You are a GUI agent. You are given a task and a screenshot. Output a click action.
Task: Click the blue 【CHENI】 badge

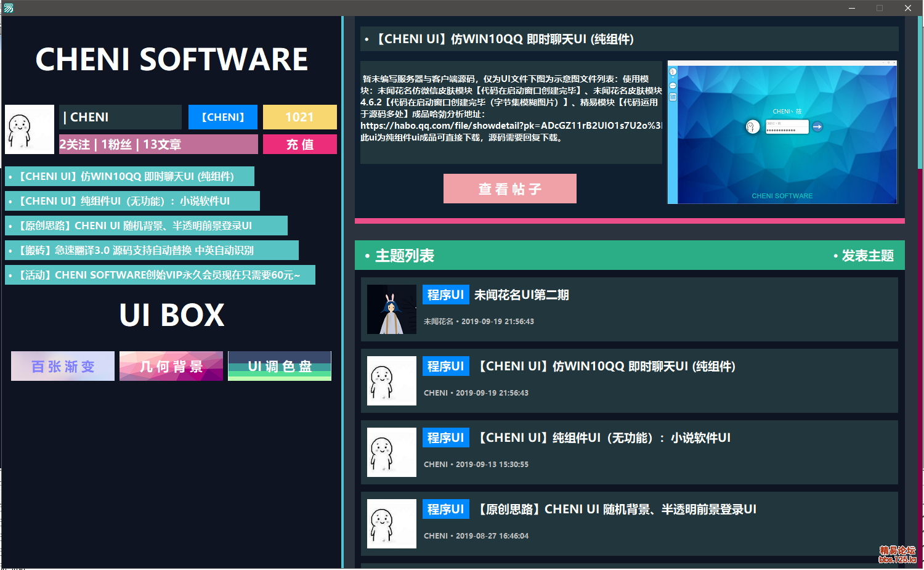click(223, 117)
